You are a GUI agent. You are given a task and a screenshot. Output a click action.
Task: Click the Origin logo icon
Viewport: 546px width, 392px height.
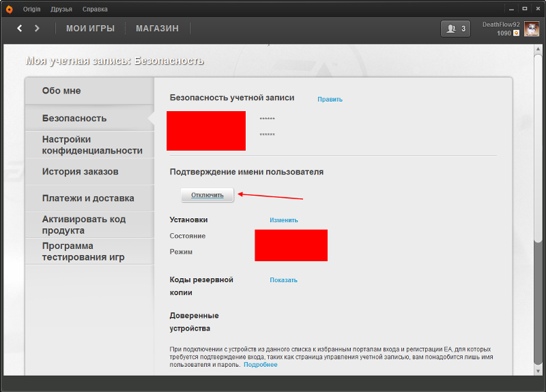(x=9, y=9)
